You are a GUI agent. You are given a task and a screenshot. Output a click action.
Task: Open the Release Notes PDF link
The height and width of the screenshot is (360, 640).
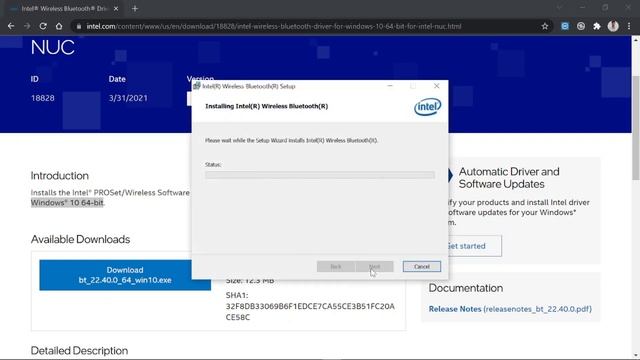[510, 309]
